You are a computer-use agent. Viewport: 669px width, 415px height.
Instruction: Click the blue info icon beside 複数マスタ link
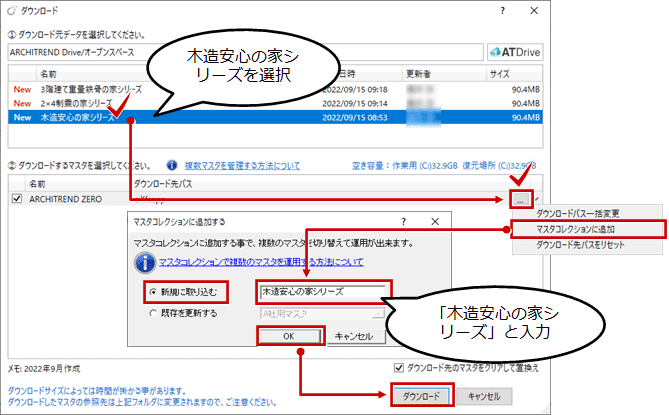pos(172,165)
